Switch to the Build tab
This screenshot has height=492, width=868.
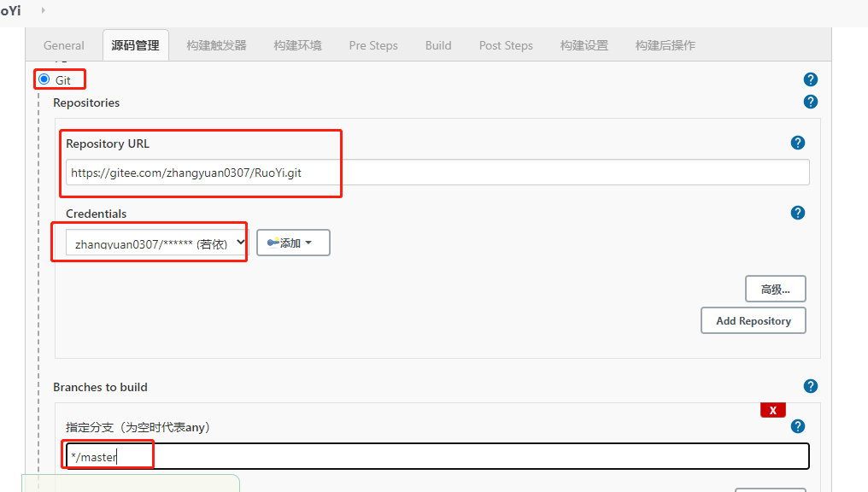click(438, 45)
